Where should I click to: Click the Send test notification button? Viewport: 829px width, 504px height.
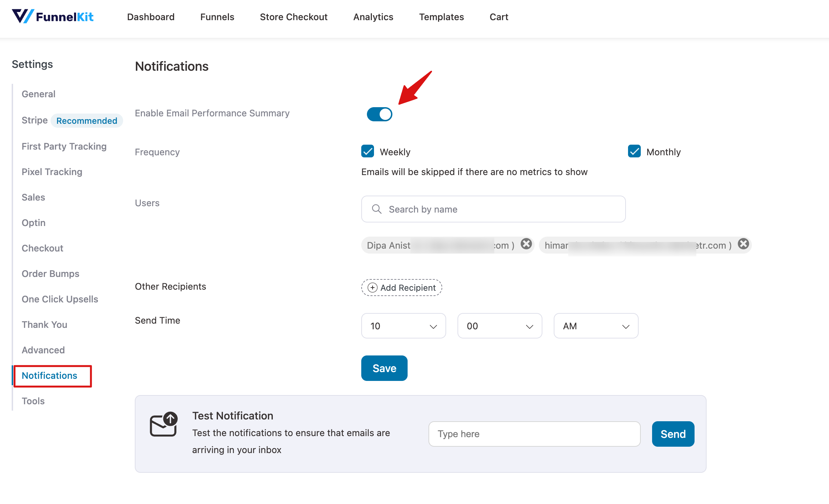click(x=673, y=434)
